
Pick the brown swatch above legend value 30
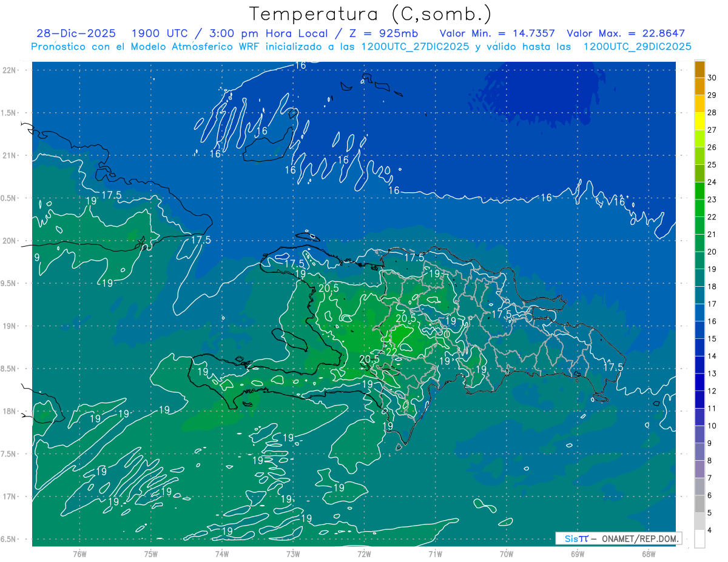(x=699, y=69)
